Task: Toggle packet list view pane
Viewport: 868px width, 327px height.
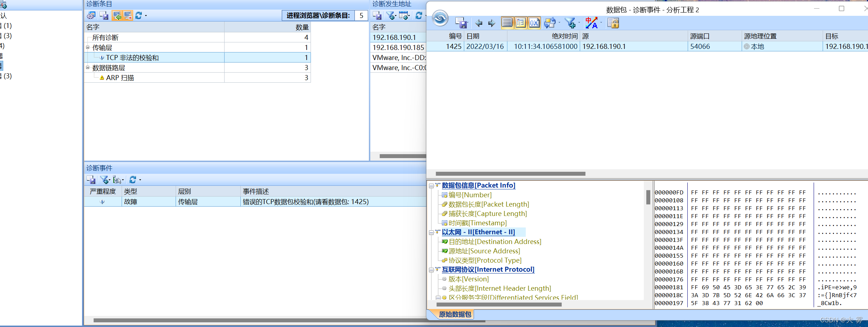Action: tap(507, 23)
